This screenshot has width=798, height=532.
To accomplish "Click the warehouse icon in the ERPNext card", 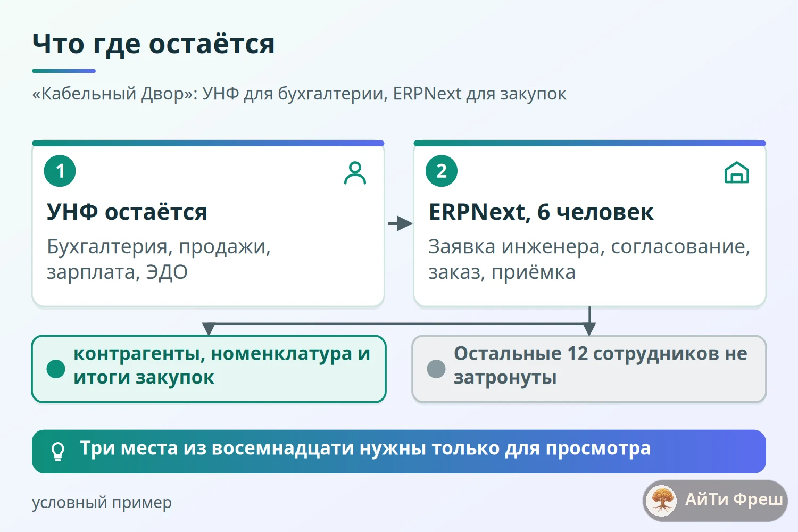I will tap(737, 172).
